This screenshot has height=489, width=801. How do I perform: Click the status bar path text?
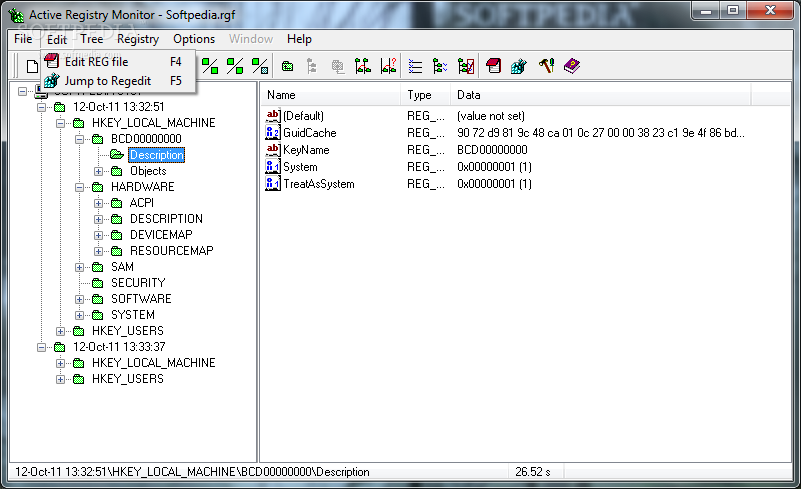(192, 472)
